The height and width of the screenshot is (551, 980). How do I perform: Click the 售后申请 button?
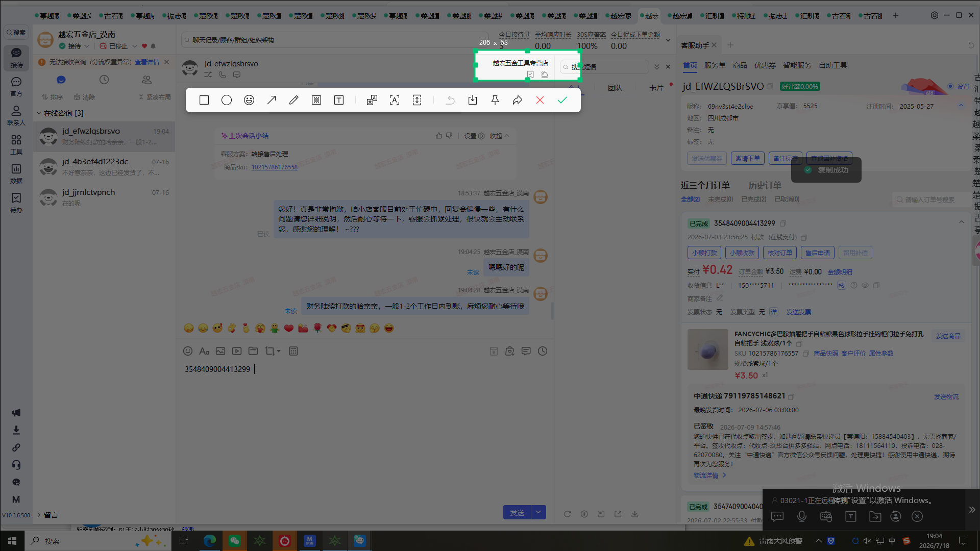(x=818, y=253)
